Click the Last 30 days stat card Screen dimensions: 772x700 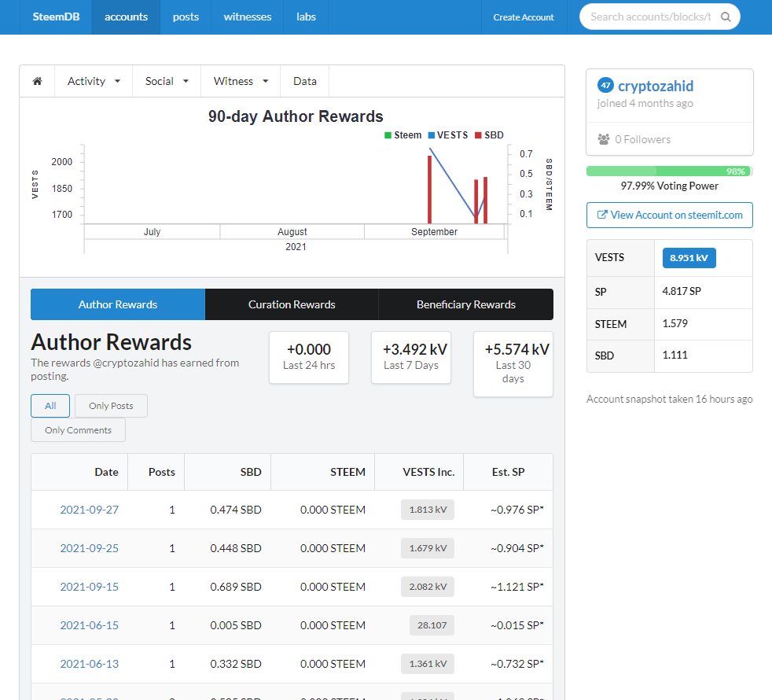pyautogui.click(x=513, y=364)
